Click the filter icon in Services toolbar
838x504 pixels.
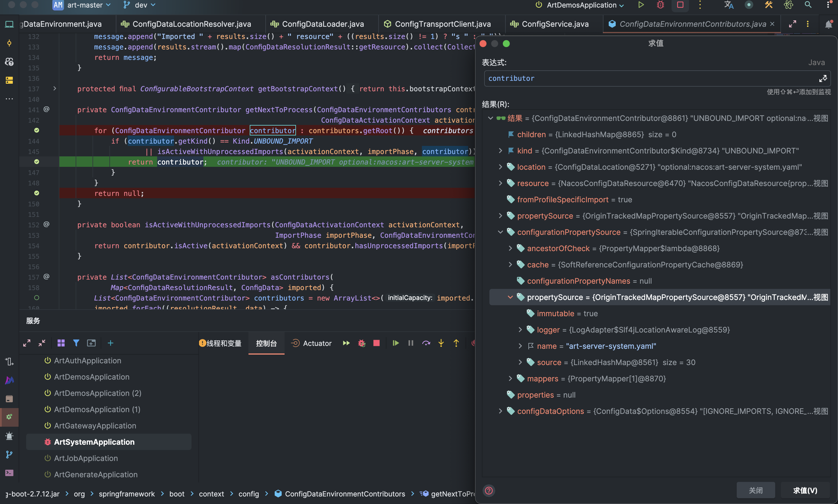point(76,343)
